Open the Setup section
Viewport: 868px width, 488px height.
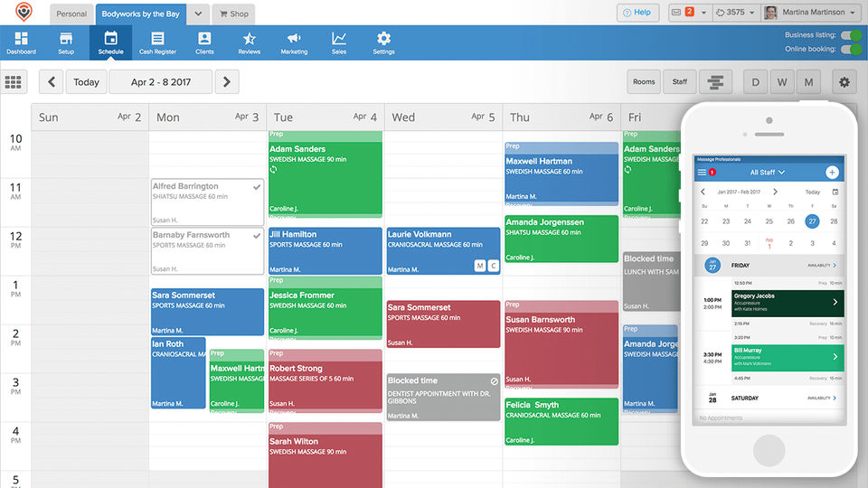pos(66,42)
